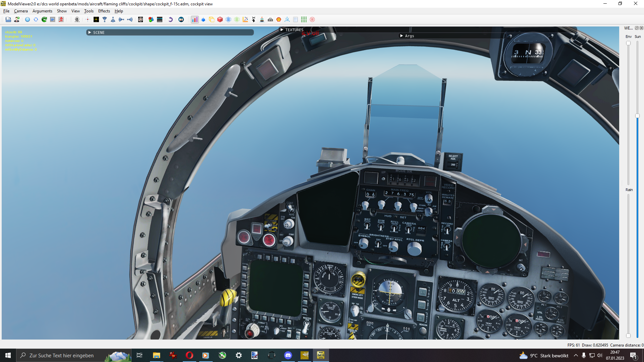
Task: Click the upward blue cone view icon
Action: [x=113, y=19]
